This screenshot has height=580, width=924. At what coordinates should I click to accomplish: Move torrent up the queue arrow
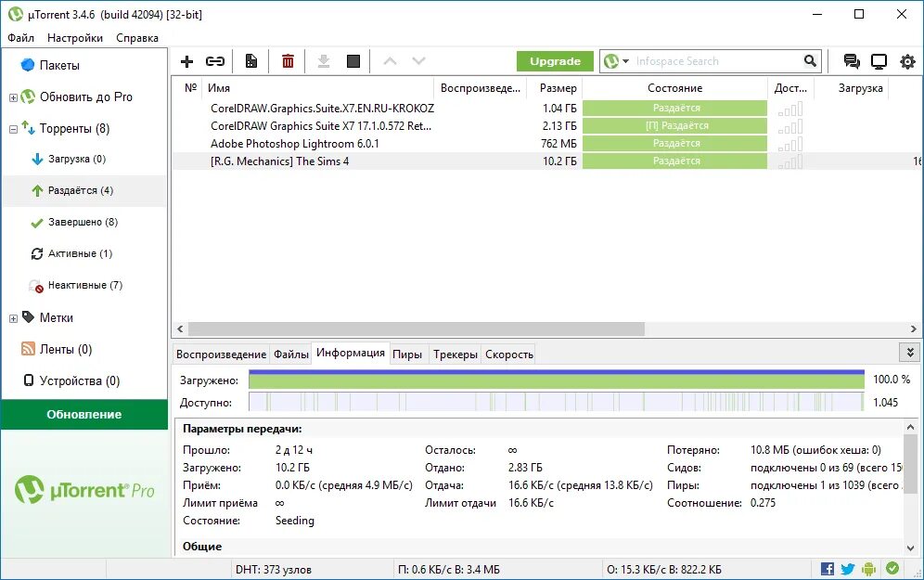[391, 60]
